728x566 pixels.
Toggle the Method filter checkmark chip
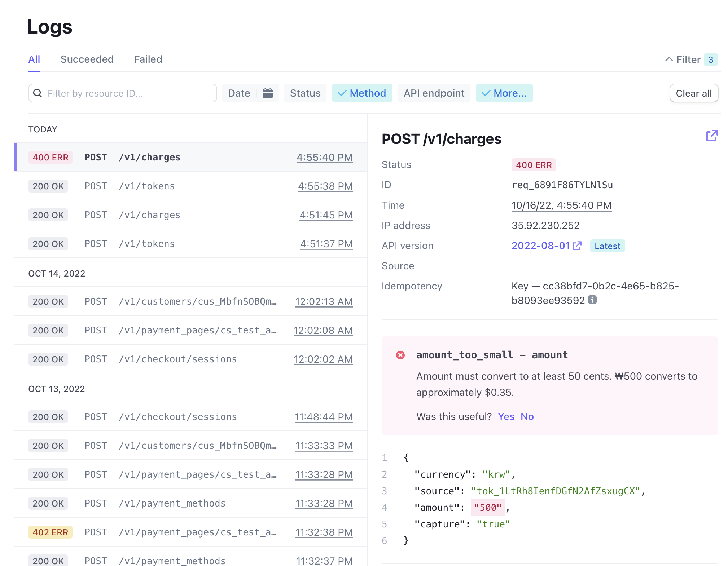[x=362, y=93]
